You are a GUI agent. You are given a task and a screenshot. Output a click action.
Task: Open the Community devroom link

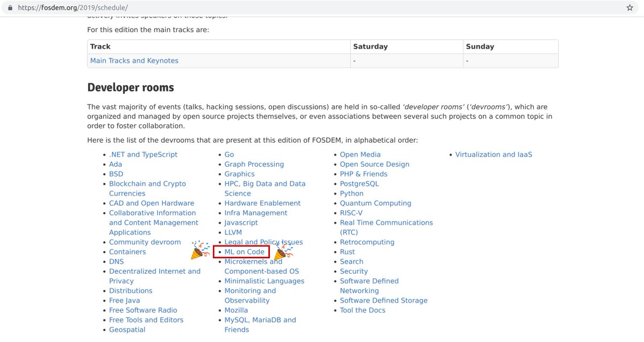tap(145, 242)
